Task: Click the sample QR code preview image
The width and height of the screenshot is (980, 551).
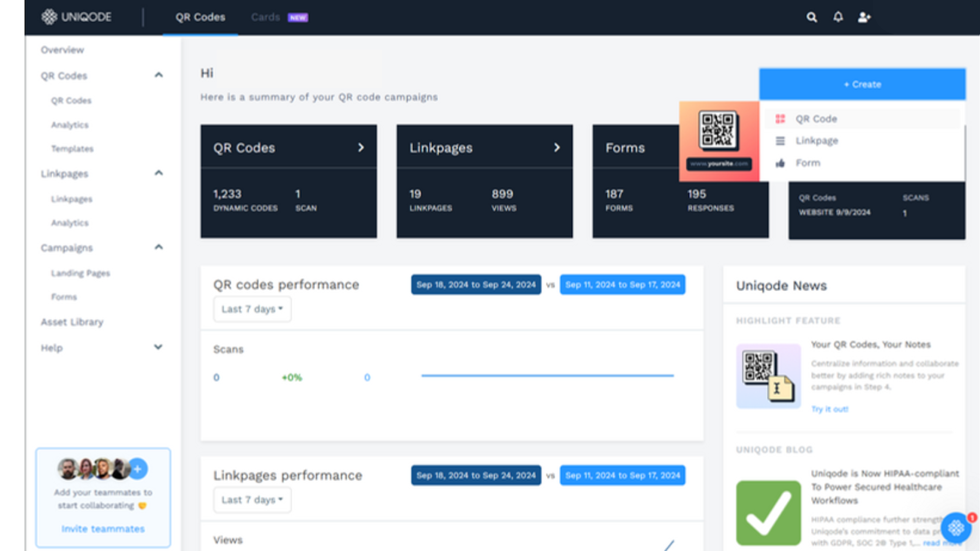Action: pos(719,142)
